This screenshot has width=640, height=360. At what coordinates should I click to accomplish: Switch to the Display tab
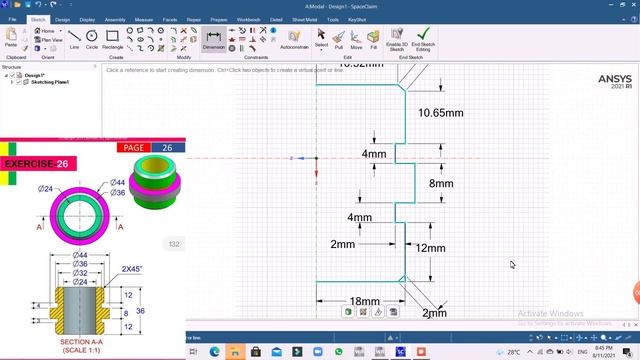[x=87, y=20]
